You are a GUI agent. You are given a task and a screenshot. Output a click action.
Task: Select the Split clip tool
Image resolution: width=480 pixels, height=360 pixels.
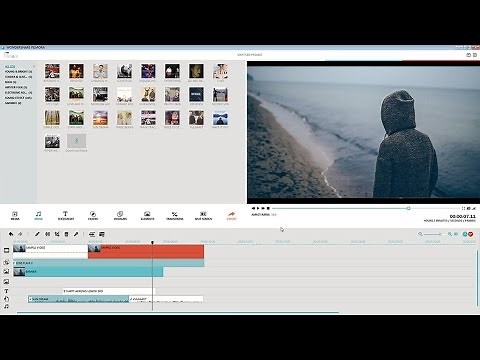[x=48, y=234]
